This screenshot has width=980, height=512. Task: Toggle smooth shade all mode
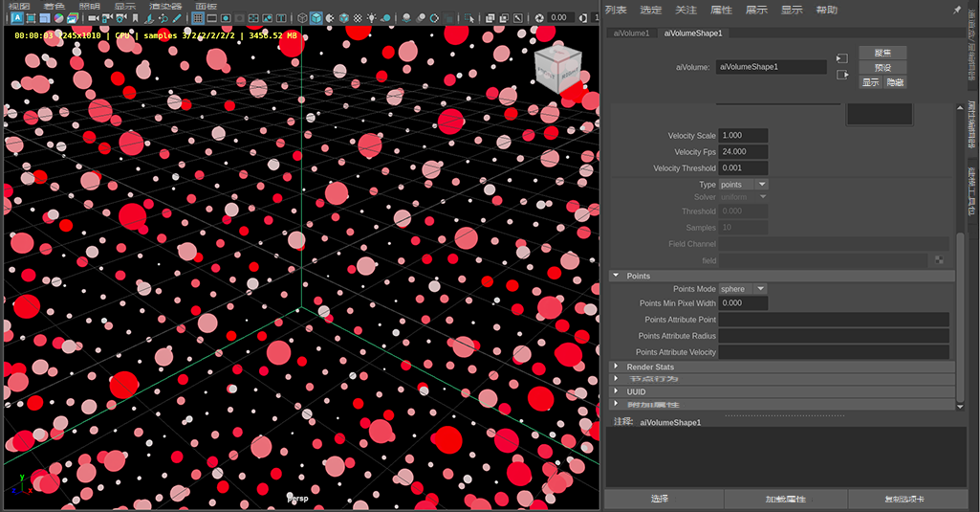(316, 18)
